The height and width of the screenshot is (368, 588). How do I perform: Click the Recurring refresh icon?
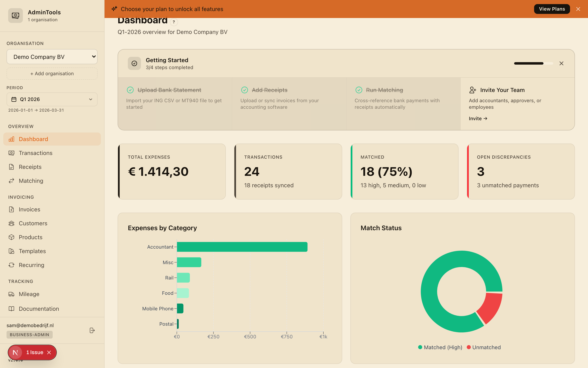pyautogui.click(x=11, y=265)
